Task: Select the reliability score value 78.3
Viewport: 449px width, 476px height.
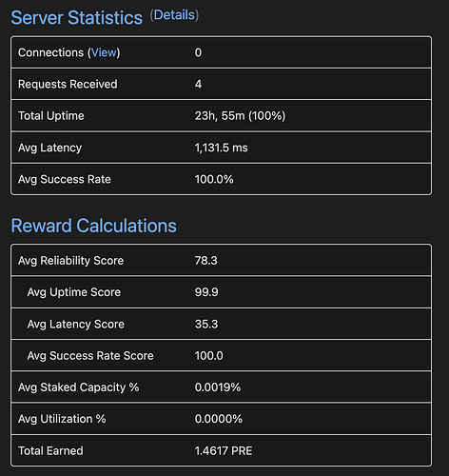Action: point(206,261)
